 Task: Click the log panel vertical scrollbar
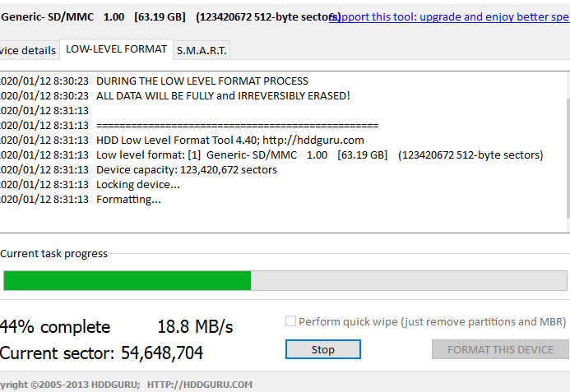[568, 158]
